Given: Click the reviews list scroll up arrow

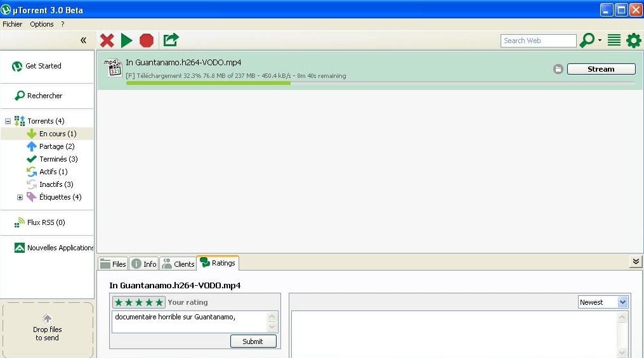Looking at the screenshot, I should click(x=622, y=317).
